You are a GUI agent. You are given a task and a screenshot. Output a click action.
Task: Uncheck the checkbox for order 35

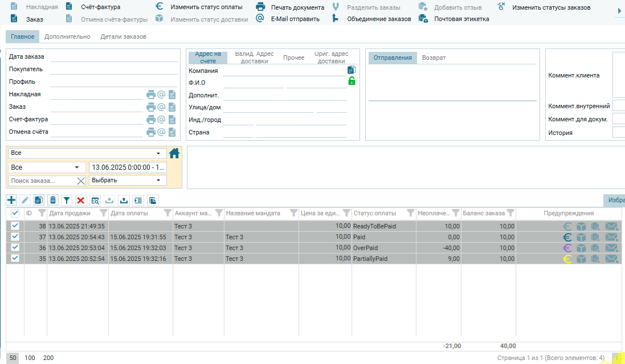tap(15, 259)
